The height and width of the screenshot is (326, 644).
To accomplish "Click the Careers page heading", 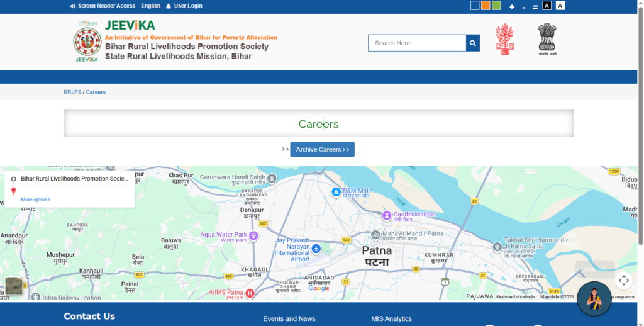I will tap(318, 124).
